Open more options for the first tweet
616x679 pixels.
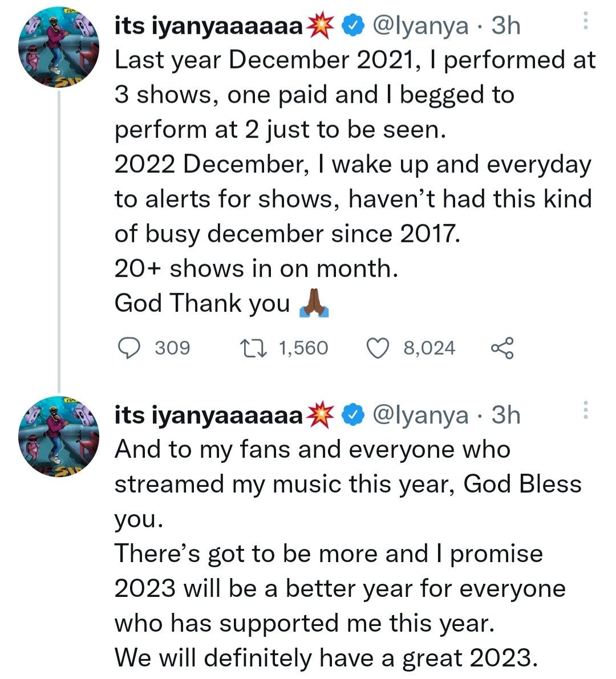[x=584, y=22]
